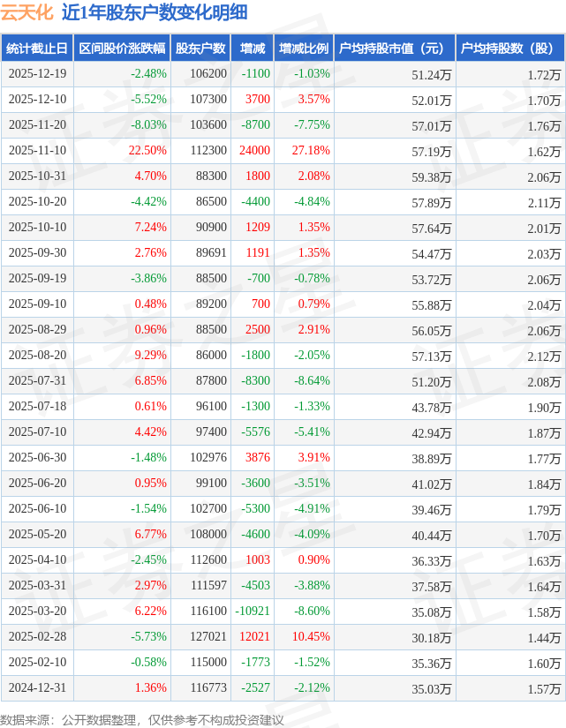Viewport: 566px width, 728px height.
Task: Click the -10921 decrease value
Action: coord(253,612)
